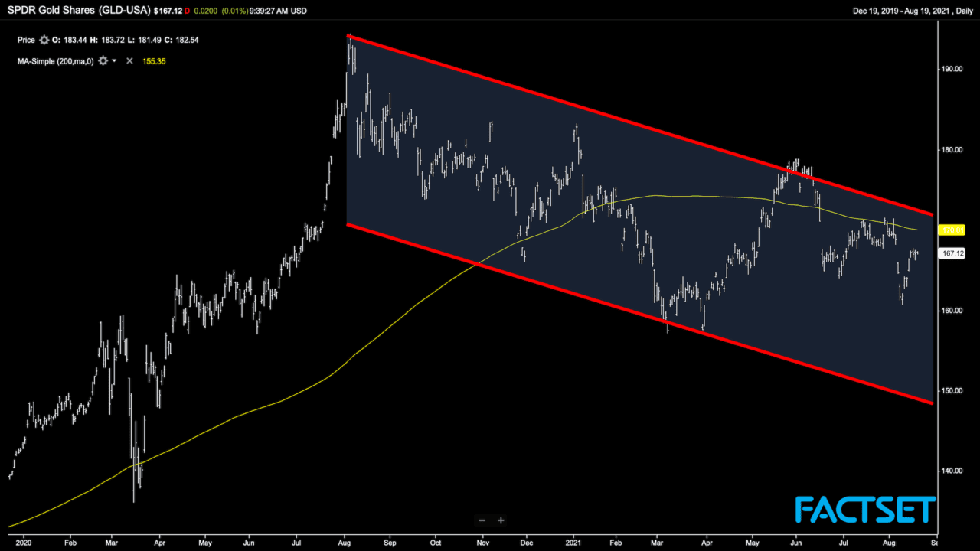Click the FactSet logo
This screenshot has width=980, height=551.
point(865,510)
